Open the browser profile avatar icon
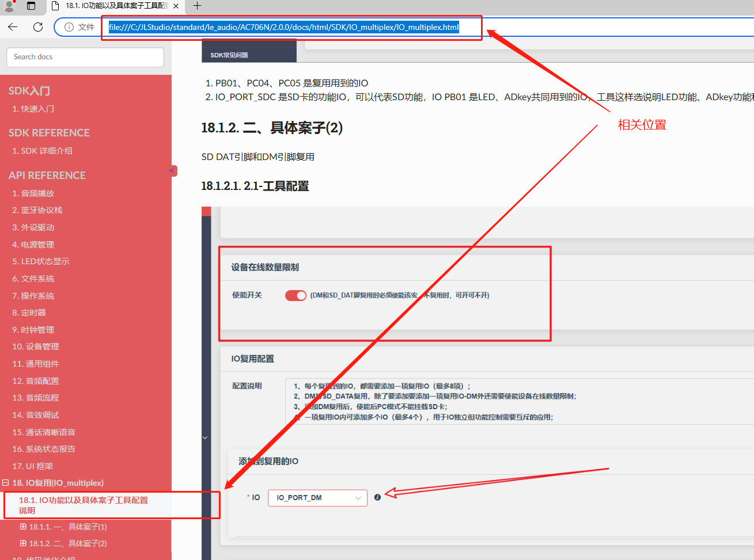This screenshot has height=560, width=754. 9,6
